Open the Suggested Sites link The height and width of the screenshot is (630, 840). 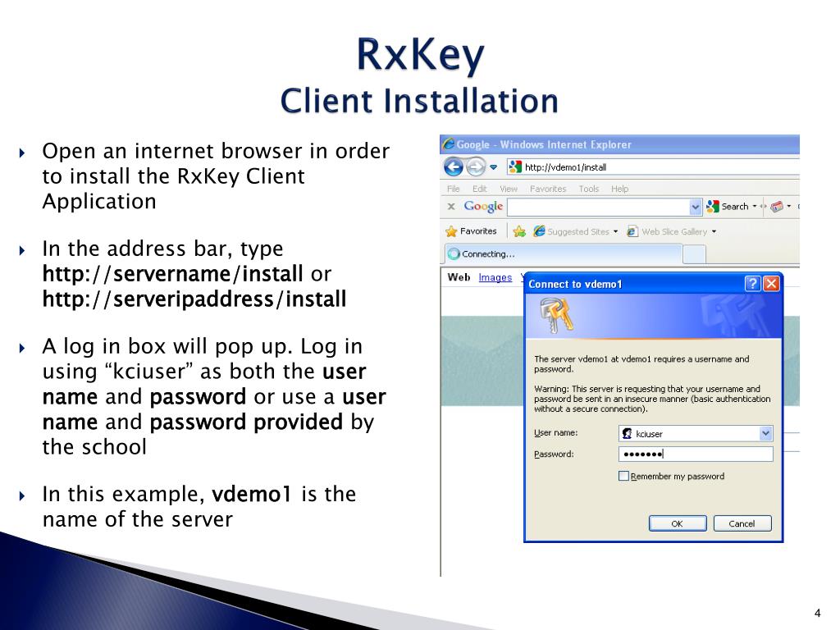[577, 231]
